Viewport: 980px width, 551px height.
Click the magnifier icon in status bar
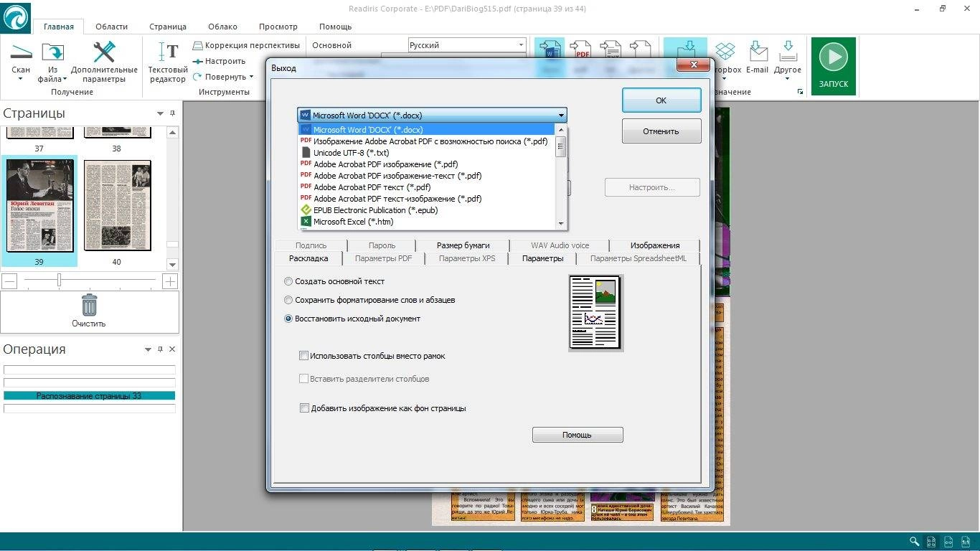(914, 542)
